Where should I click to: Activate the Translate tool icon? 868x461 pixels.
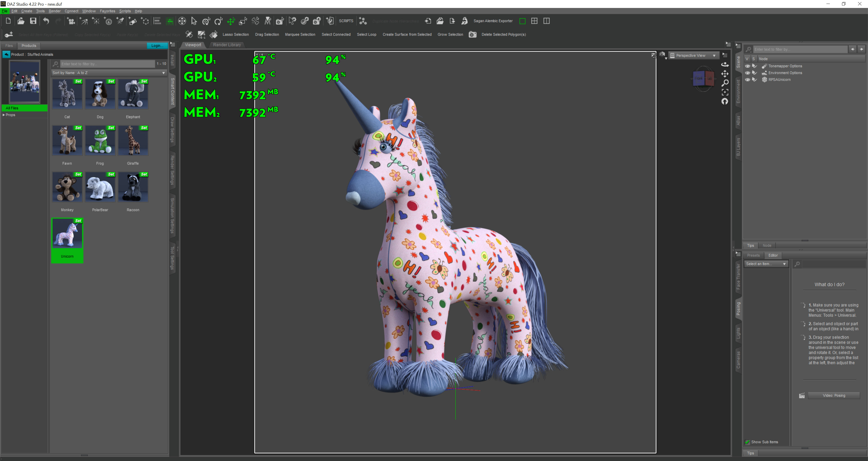coord(231,21)
